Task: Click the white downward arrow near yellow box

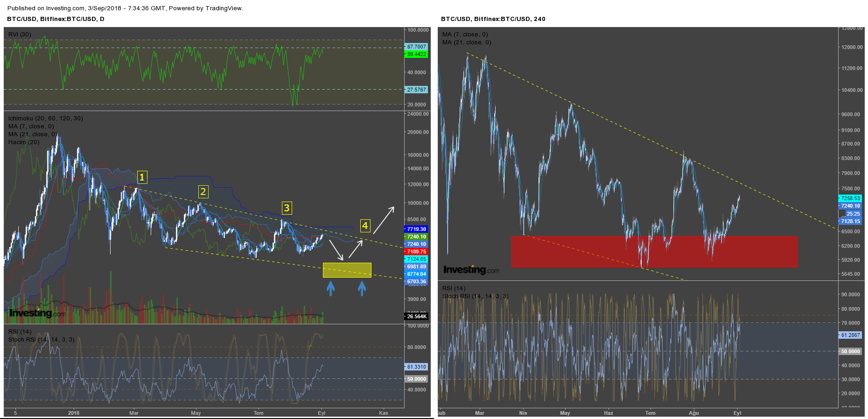Action: pyautogui.click(x=336, y=250)
